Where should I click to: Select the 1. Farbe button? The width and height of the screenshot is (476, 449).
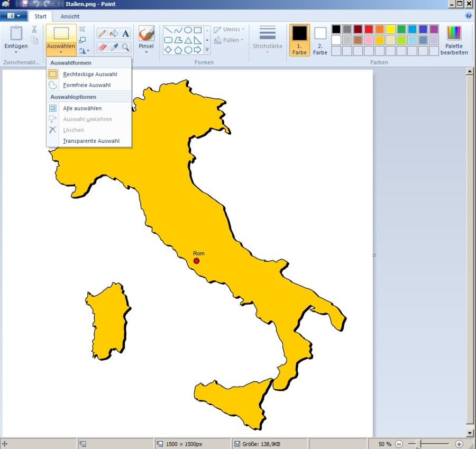tap(299, 40)
